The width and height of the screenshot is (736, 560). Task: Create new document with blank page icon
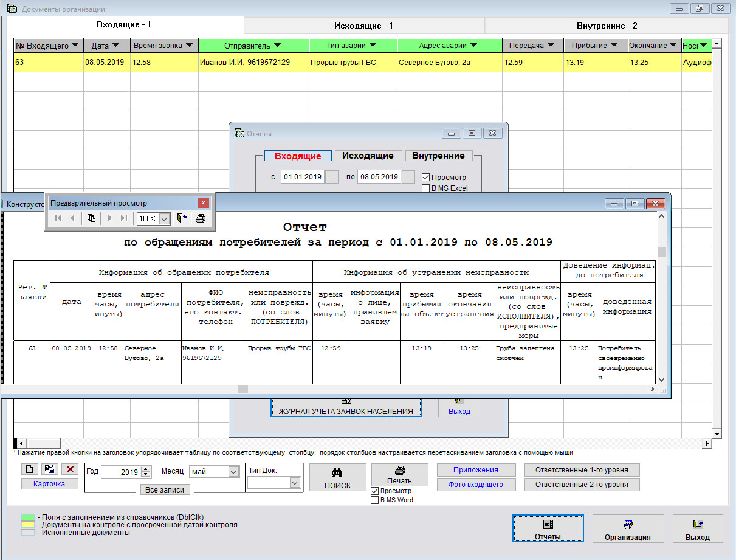pos(29,469)
